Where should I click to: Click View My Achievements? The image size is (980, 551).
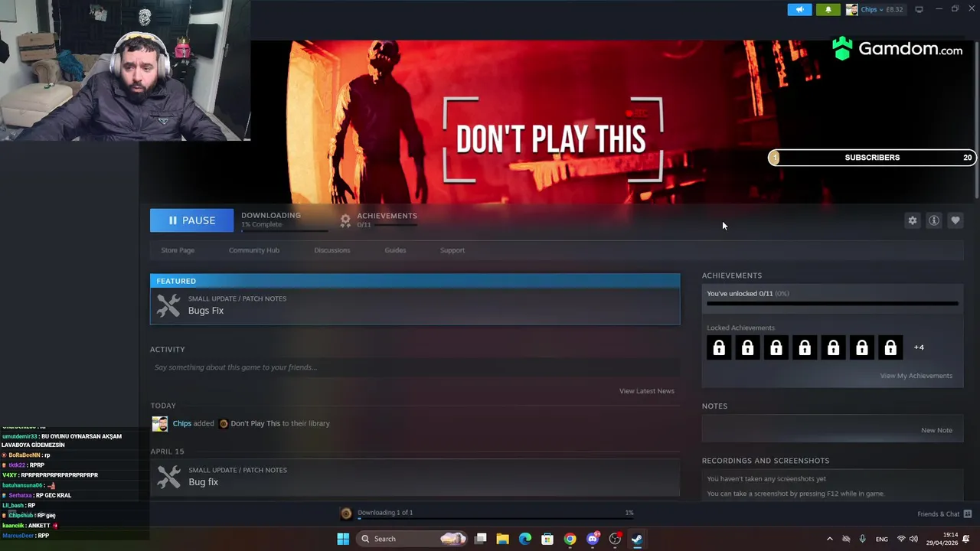[x=916, y=376]
